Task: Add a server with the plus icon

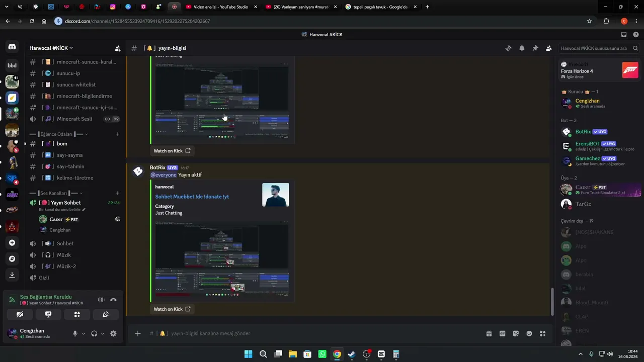Action: pyautogui.click(x=12, y=243)
